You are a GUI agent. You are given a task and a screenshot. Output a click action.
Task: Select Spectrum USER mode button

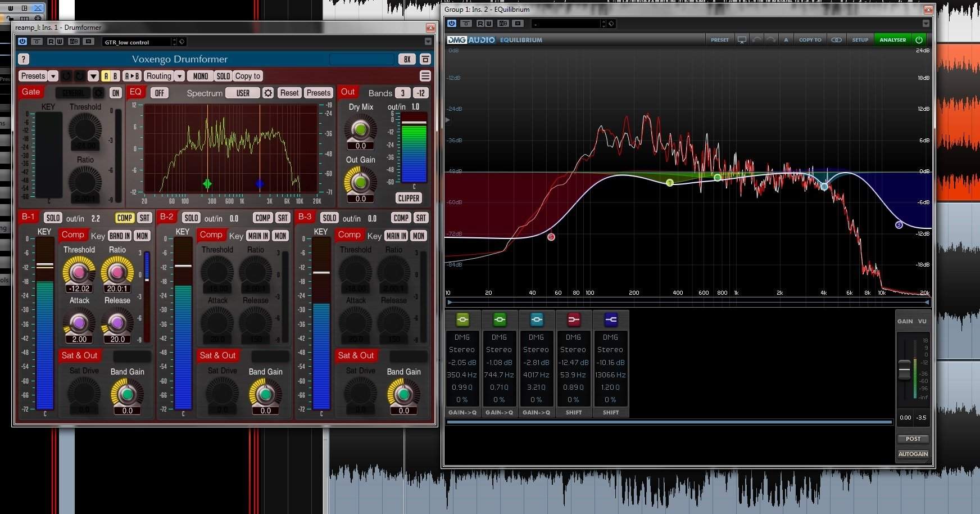point(243,93)
